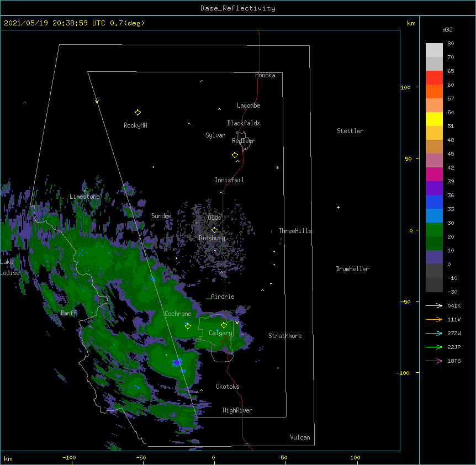476x465 pixels.
Task: Click the RockyMH label
Action: tap(135, 125)
